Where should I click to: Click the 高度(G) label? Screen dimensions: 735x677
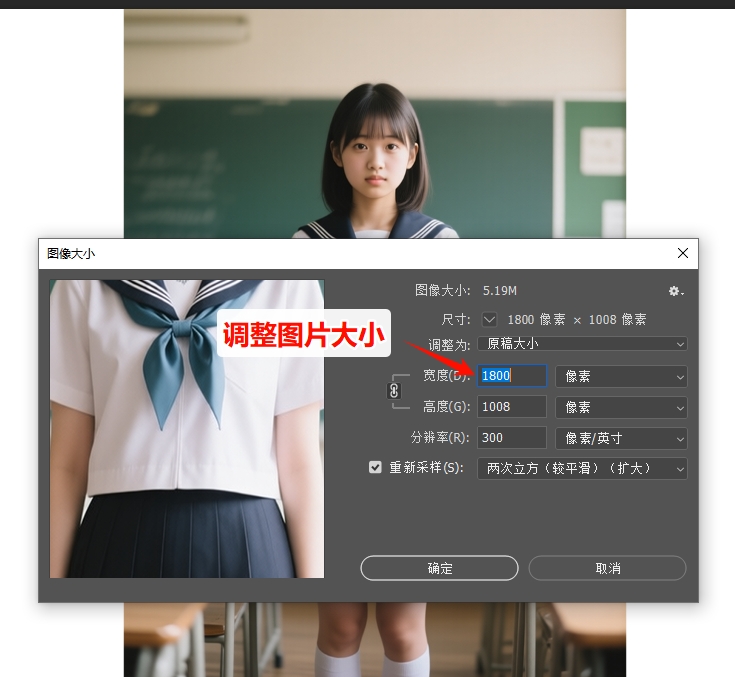click(446, 406)
